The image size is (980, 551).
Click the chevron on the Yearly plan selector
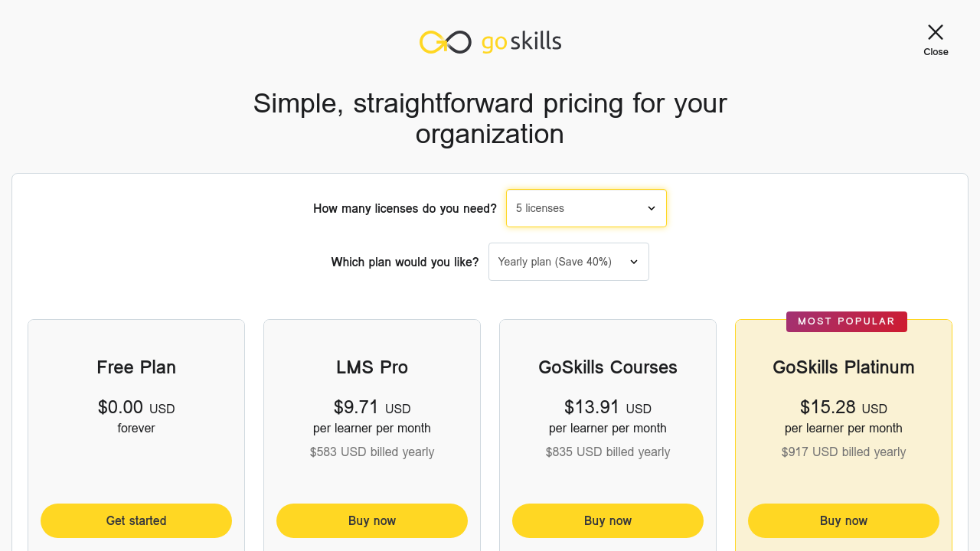(634, 262)
